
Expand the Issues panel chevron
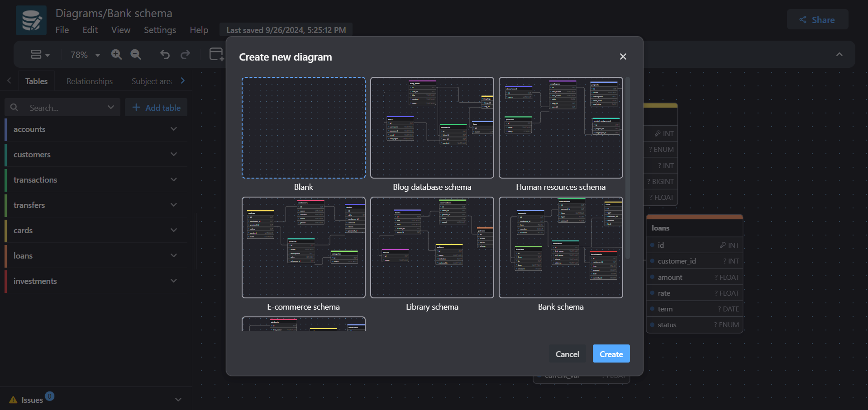pyautogui.click(x=178, y=400)
